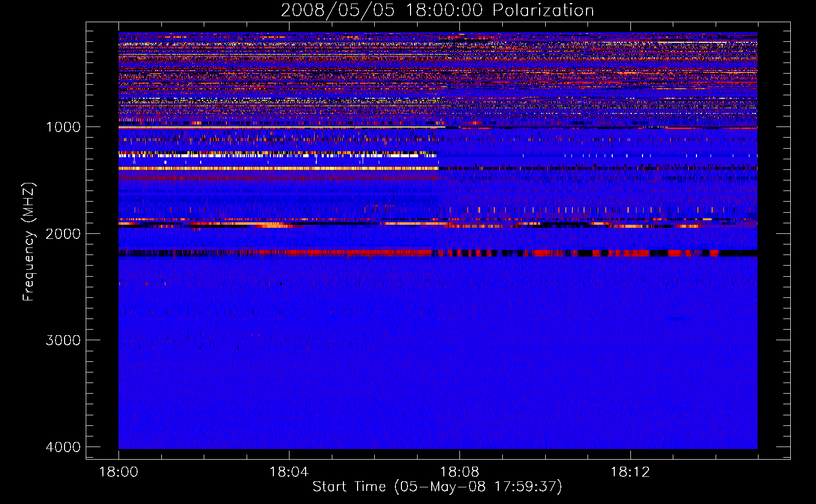The width and height of the screenshot is (816, 504).
Task: Select the 18:12 time tick label
Action: pos(630,472)
